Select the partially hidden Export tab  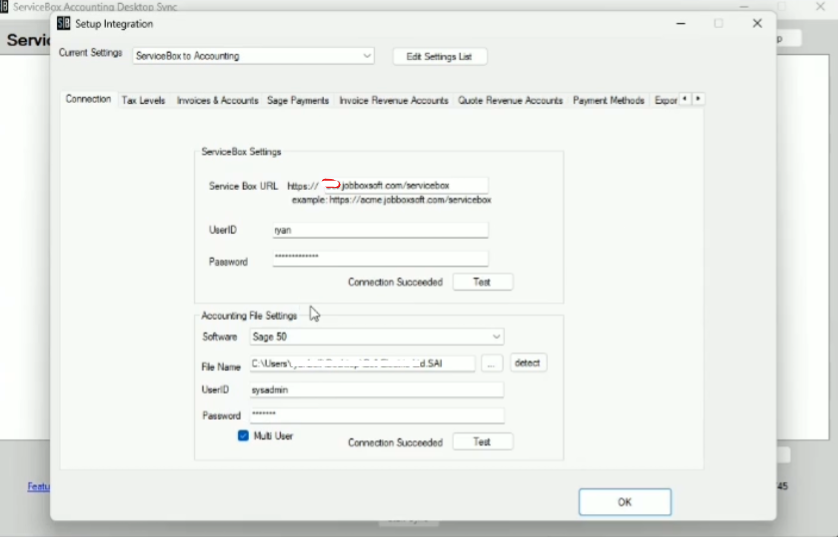click(x=665, y=100)
